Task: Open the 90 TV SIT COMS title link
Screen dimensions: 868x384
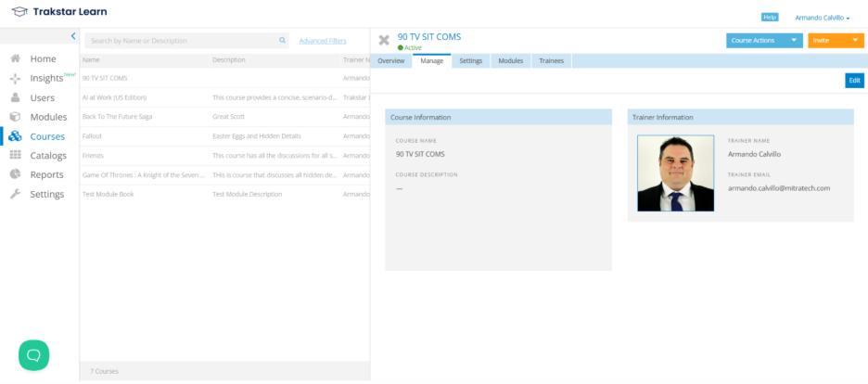Action: 429,37
